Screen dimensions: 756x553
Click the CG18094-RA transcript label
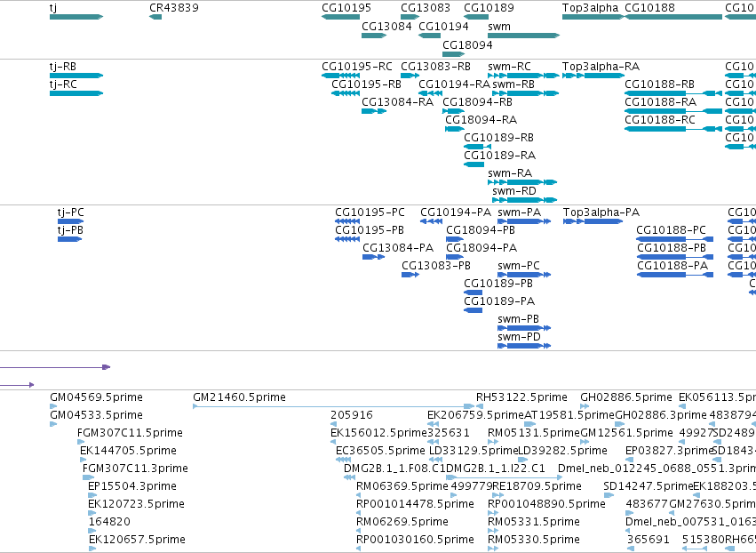pyautogui.click(x=481, y=120)
